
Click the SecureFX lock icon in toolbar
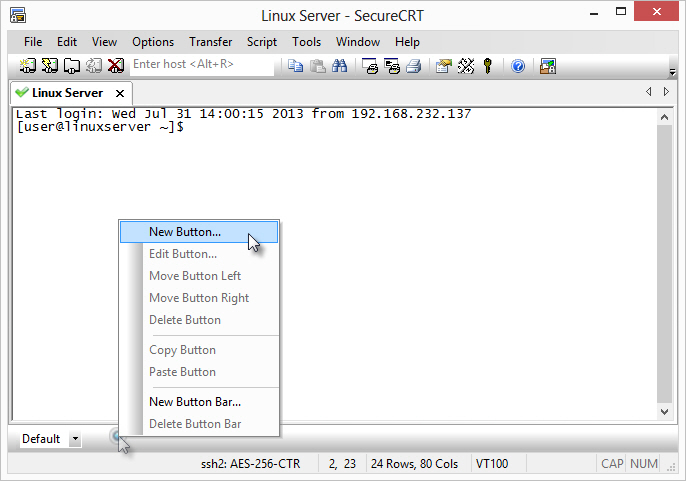tap(548, 66)
